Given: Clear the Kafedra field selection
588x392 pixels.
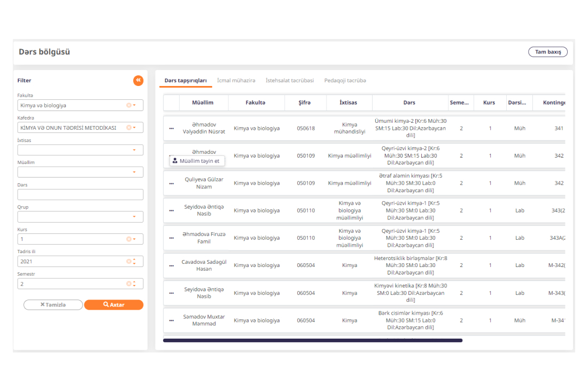Looking at the screenshot, I should 128,128.
